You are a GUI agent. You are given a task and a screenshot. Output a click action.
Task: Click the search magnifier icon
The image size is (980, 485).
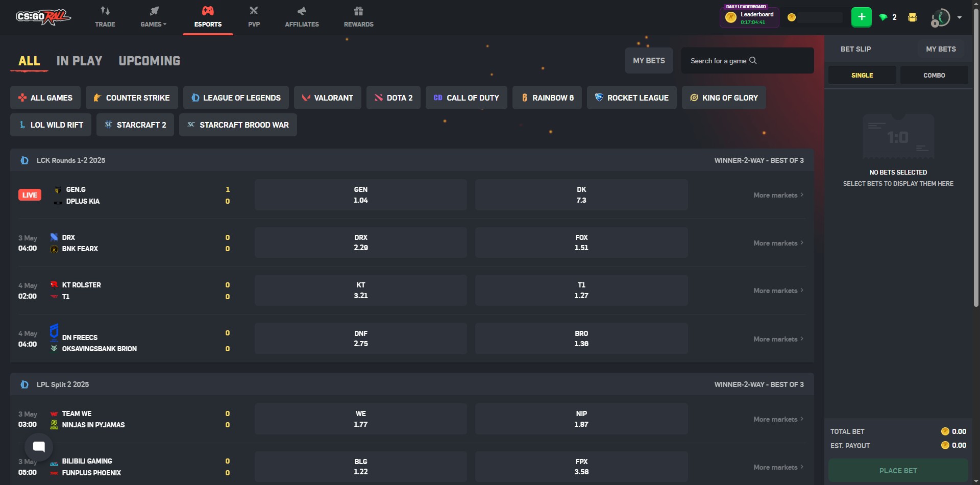753,61
